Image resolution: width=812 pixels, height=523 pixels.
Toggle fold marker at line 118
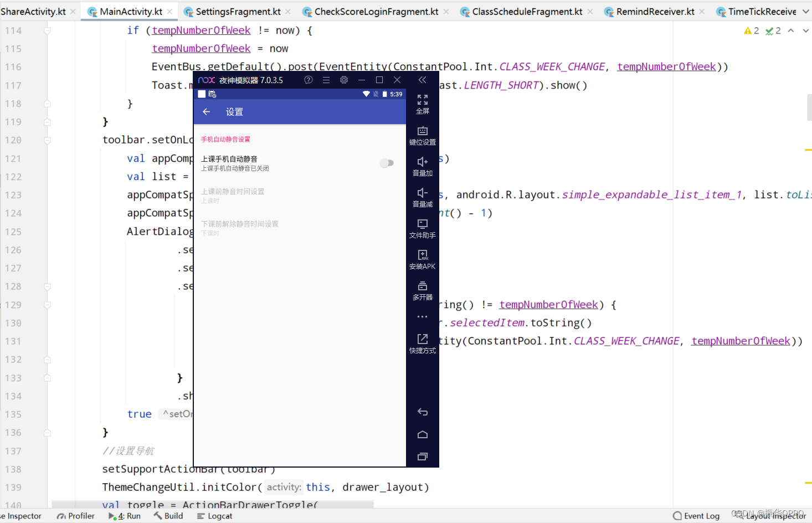[x=48, y=104]
